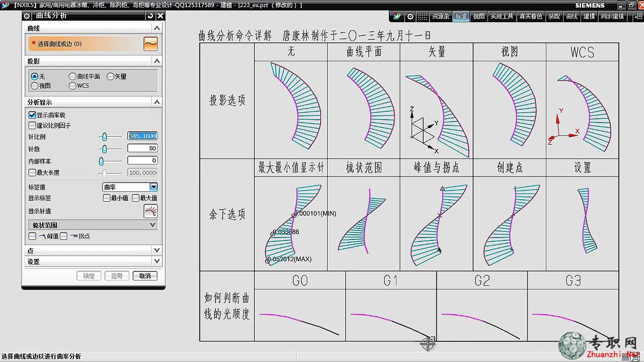Switch to the 实用工具 toolbar tab

point(502,16)
